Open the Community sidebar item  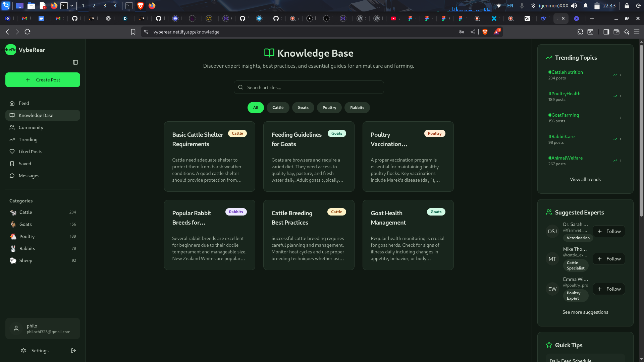point(31,127)
